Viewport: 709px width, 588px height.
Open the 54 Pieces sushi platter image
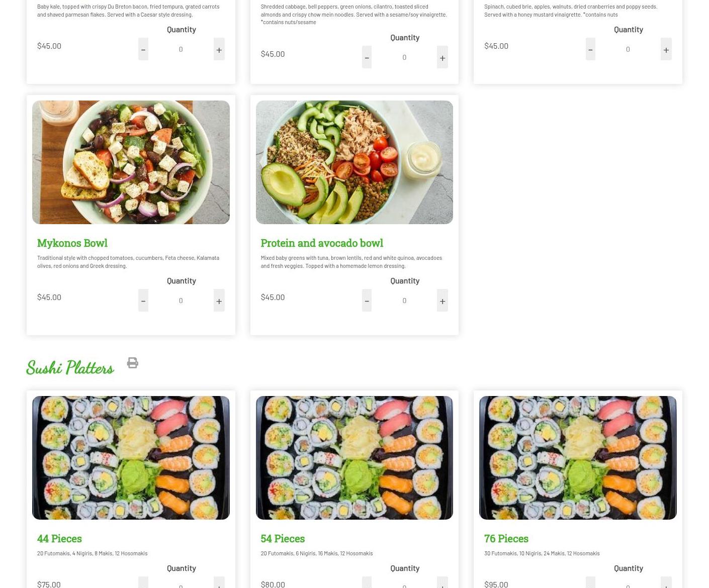tap(354, 458)
